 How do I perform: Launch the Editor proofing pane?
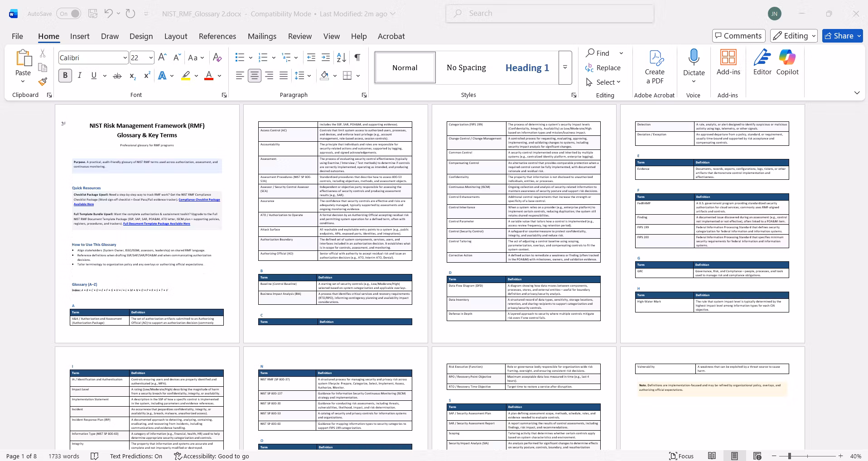pyautogui.click(x=762, y=62)
